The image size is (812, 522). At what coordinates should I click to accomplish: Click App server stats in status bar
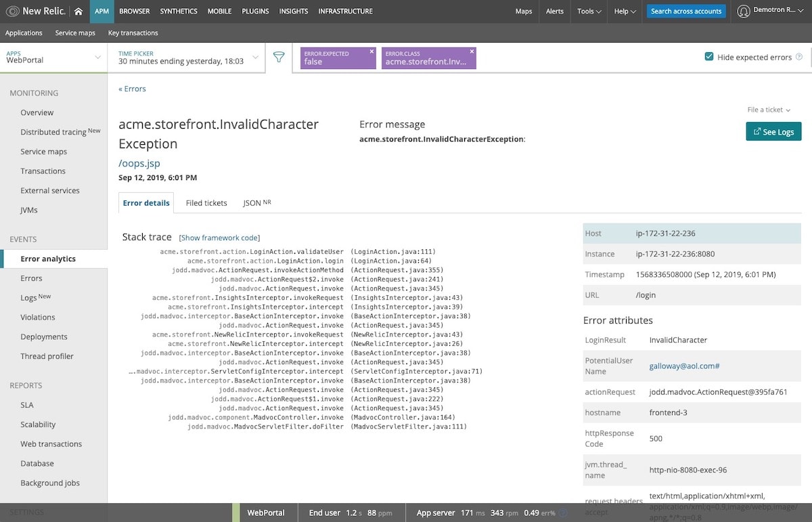pyautogui.click(x=487, y=513)
